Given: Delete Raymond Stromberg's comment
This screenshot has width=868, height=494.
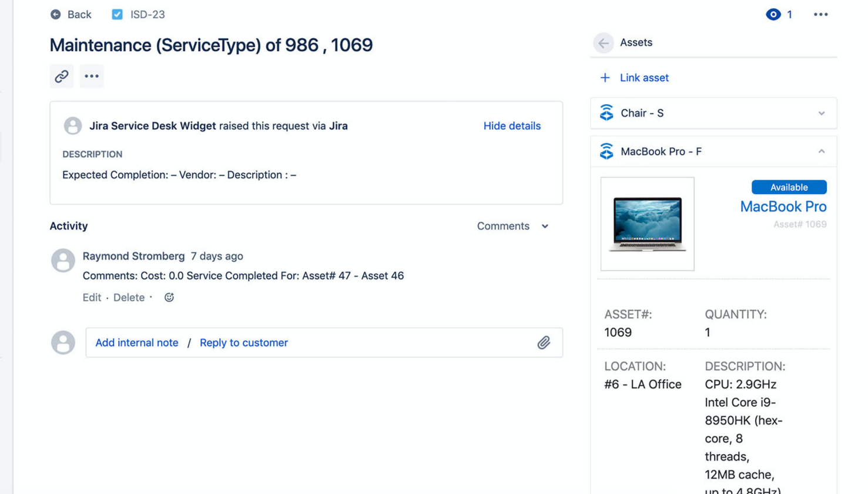Looking at the screenshot, I should tap(129, 298).
